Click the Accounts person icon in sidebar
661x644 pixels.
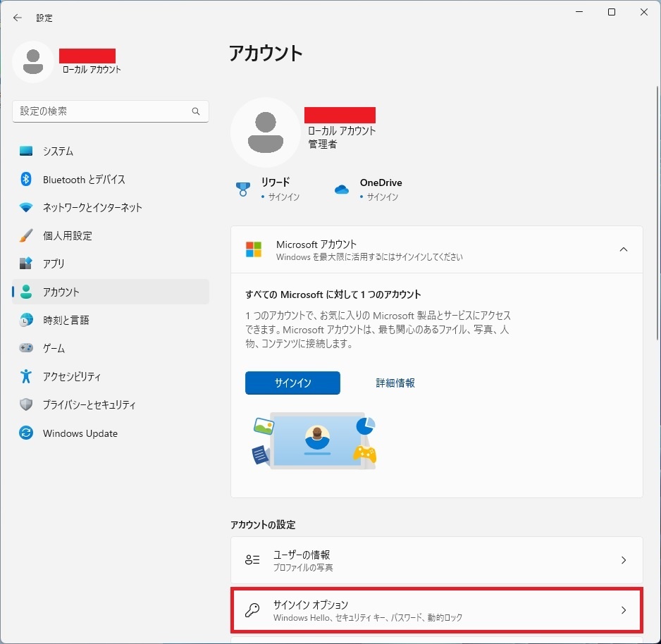pyautogui.click(x=25, y=292)
